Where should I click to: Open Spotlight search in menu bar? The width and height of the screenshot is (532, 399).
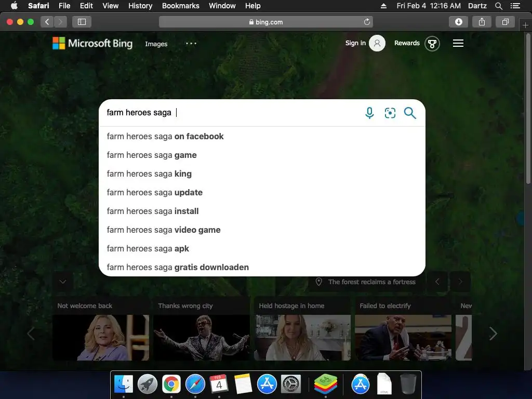pos(498,6)
